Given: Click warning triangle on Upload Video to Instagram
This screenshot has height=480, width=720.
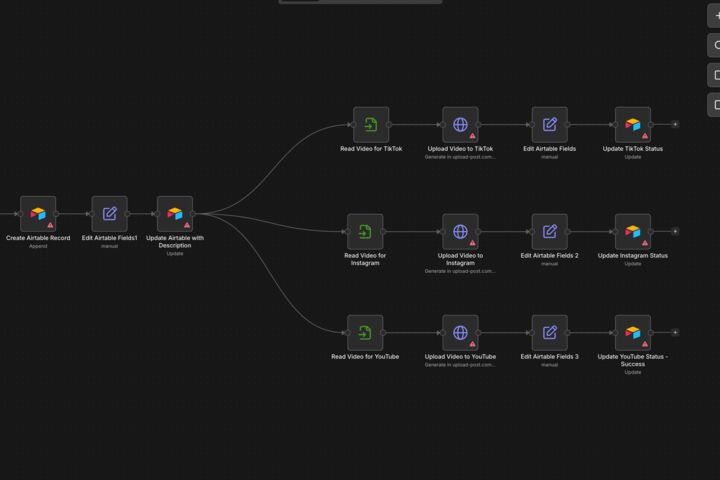Looking at the screenshot, I should pyautogui.click(x=472, y=243).
